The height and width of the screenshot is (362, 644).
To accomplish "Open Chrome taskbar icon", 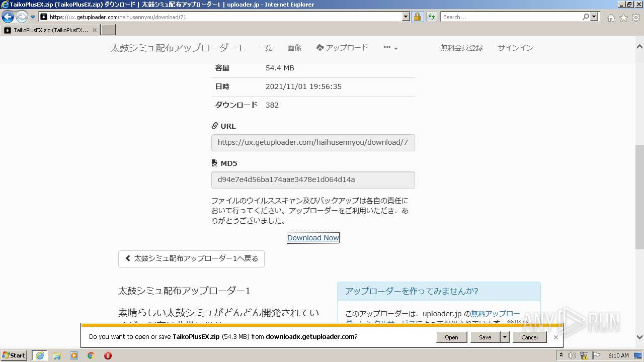I will click(91, 355).
